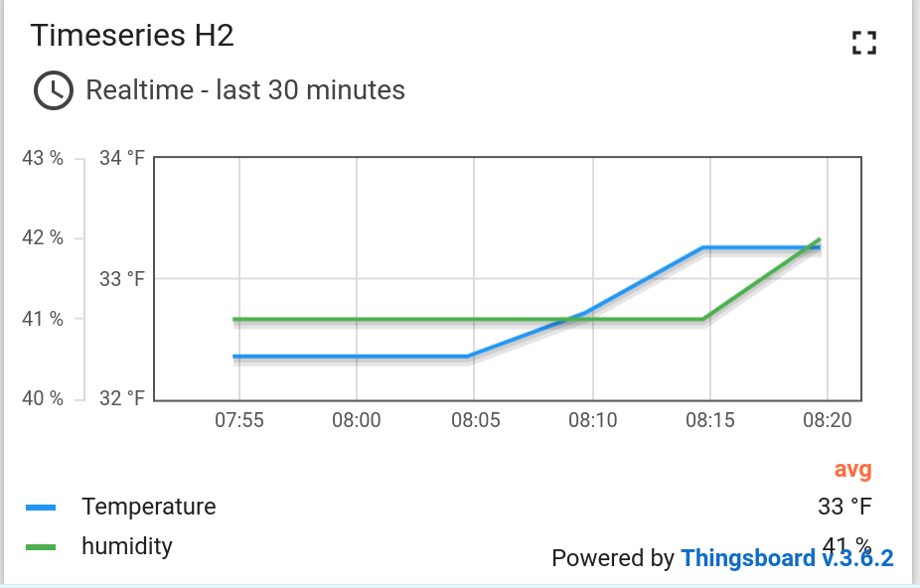The height and width of the screenshot is (588, 920).
Task: Click the 08:10 time axis label
Action: (x=592, y=420)
